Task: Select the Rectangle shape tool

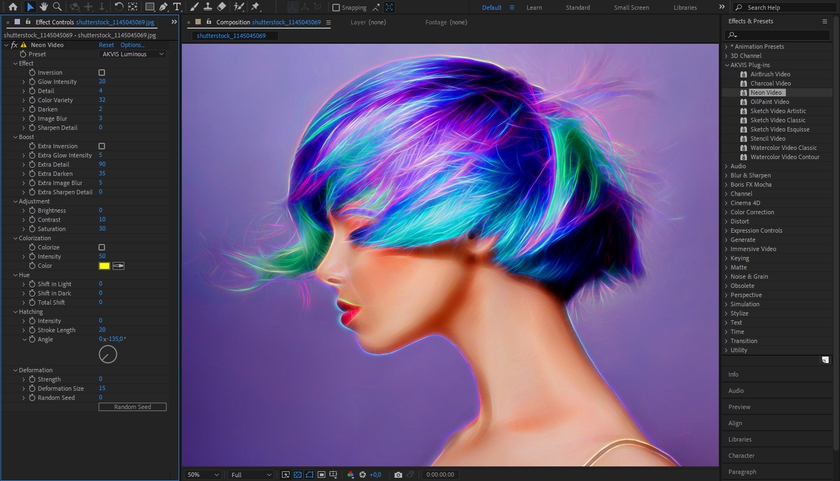Action: point(150,7)
